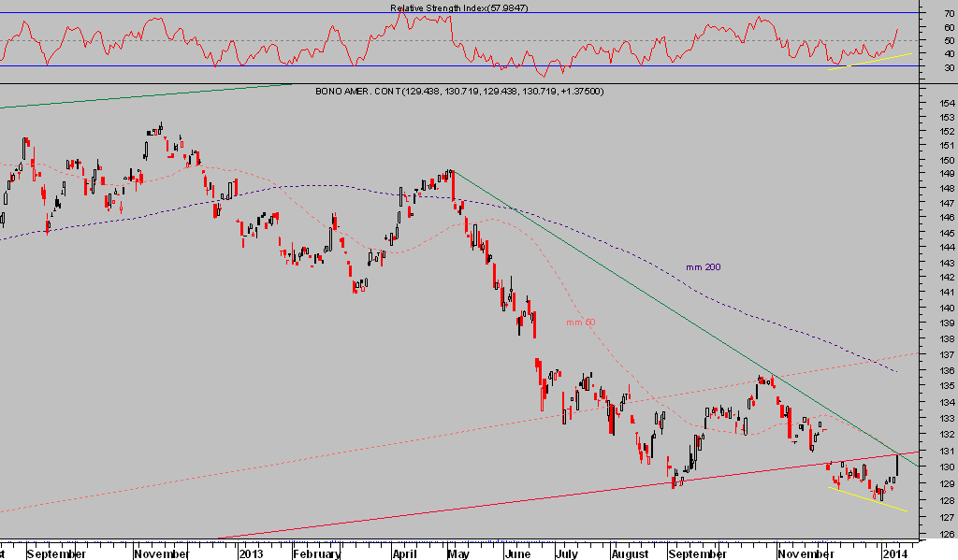Click the 70 level on RSI scale
Viewport: 958px width, 560px height.
pos(949,13)
